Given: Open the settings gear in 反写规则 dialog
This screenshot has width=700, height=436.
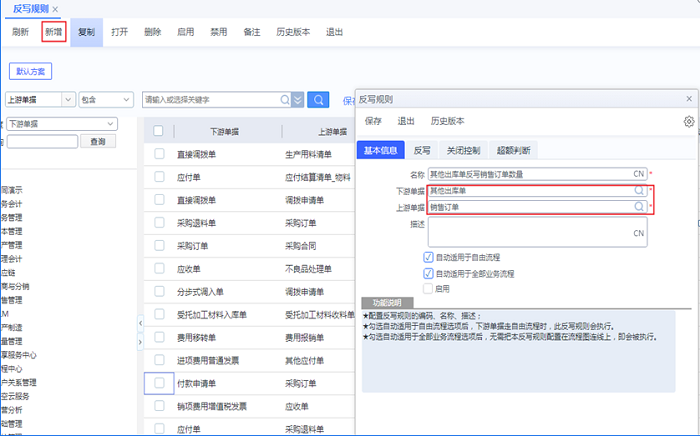Looking at the screenshot, I should coord(688,121).
